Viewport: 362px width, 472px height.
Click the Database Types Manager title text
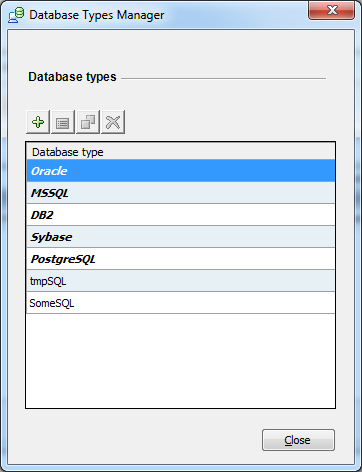97,15
